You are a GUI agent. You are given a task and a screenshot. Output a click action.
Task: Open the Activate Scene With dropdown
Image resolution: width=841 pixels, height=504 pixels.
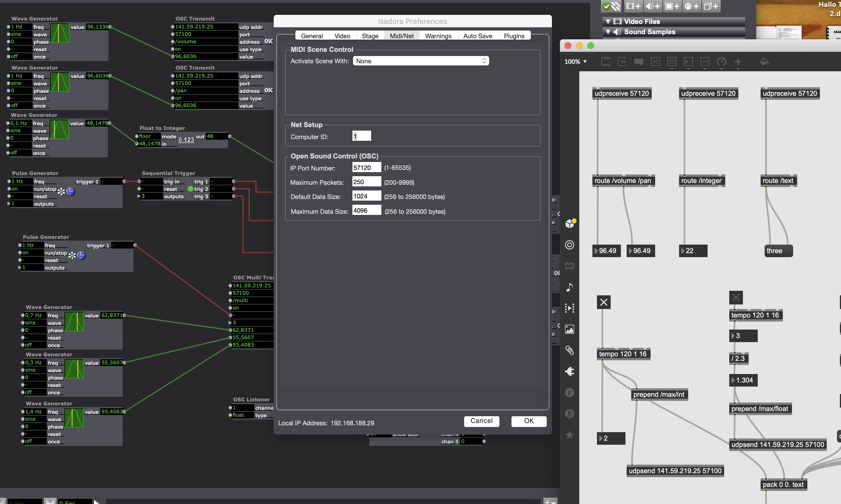click(x=420, y=61)
